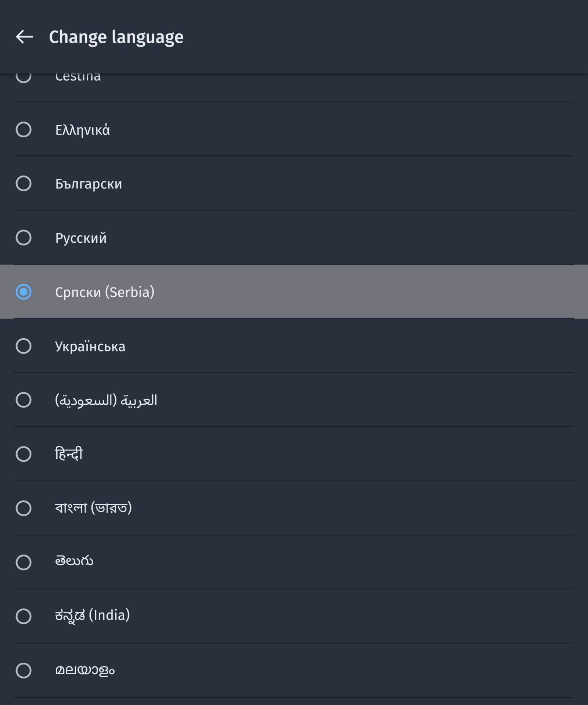This screenshot has height=705, width=588.
Task: Select the Українська radio button
Action: (x=24, y=346)
